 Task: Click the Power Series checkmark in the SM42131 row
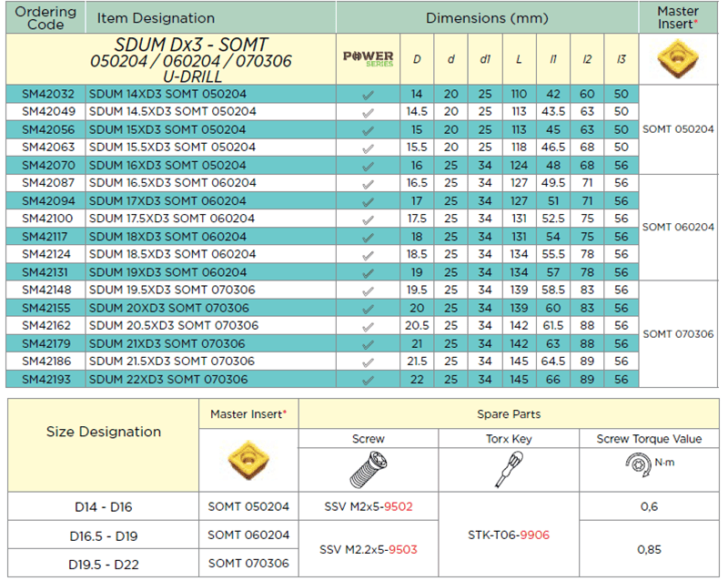[368, 273]
